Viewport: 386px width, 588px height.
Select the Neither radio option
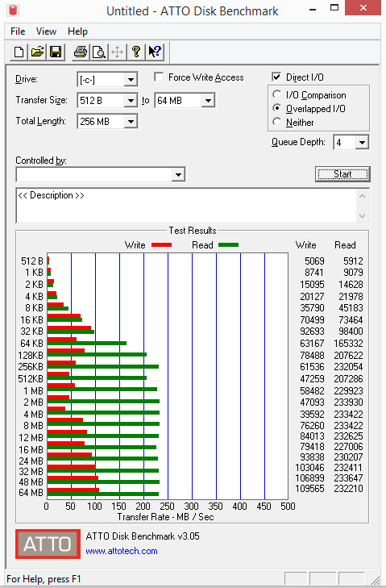277,122
